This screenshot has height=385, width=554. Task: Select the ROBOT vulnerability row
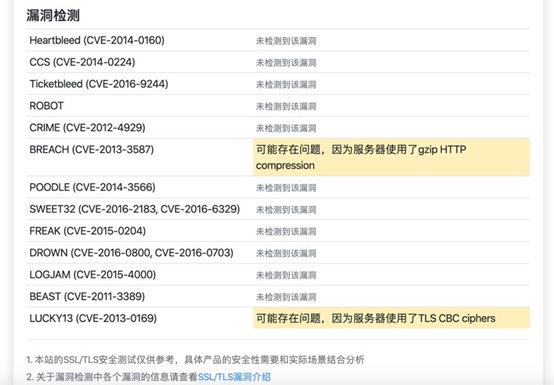[278, 106]
